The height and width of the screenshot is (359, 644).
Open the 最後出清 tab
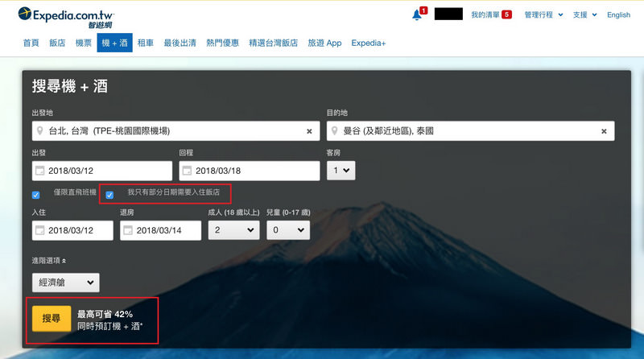[180, 43]
